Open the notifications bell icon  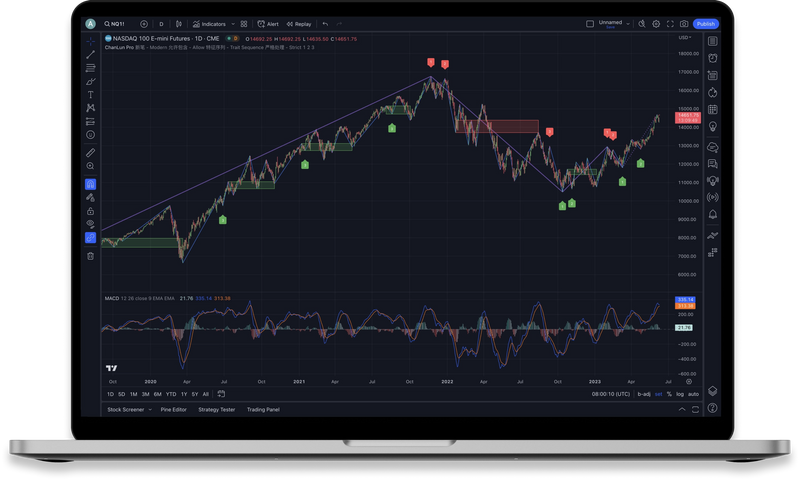pyautogui.click(x=713, y=214)
